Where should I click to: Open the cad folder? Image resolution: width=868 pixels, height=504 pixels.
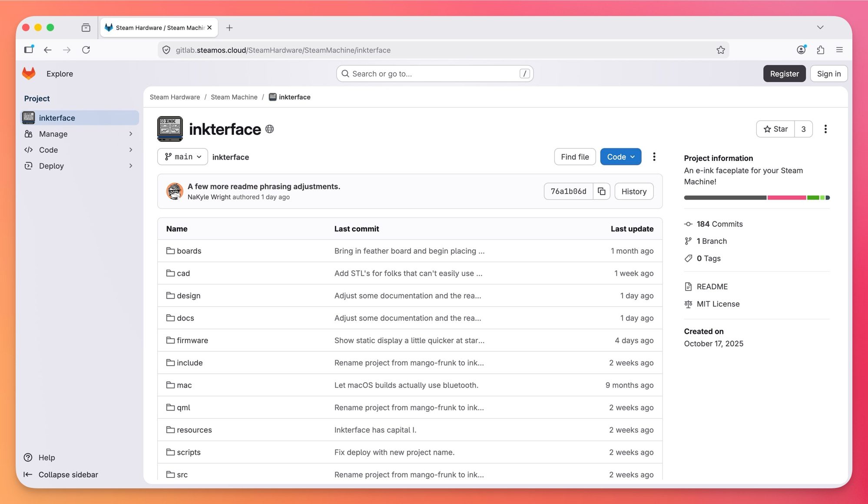(x=183, y=273)
